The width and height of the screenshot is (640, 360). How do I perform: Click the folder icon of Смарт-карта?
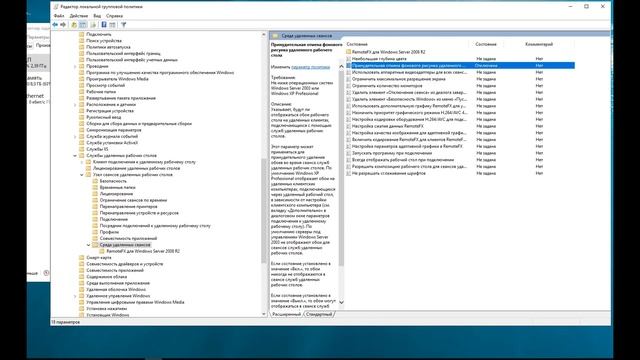coord(82,258)
